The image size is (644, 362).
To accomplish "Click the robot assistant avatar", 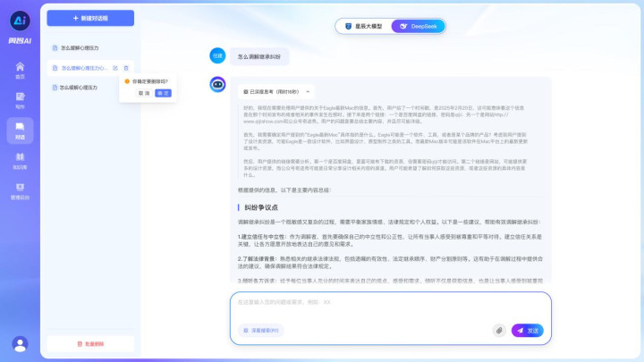I will (x=217, y=85).
